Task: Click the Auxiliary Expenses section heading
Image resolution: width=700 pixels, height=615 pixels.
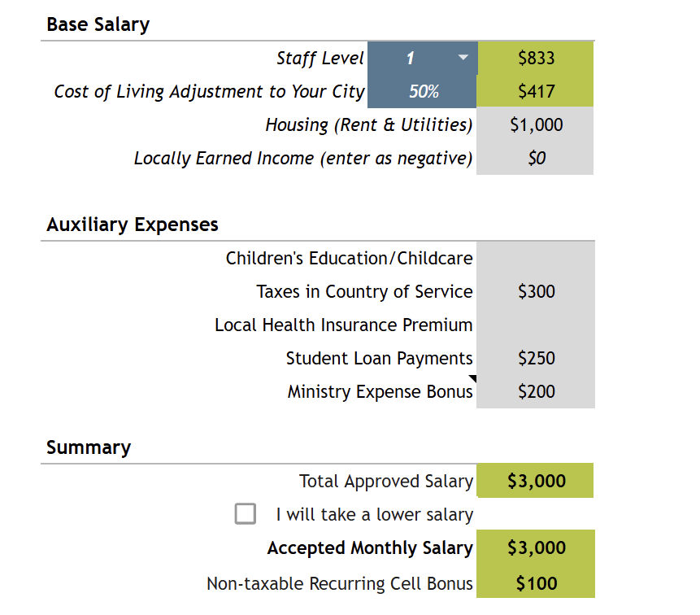Action: pyautogui.click(x=133, y=225)
